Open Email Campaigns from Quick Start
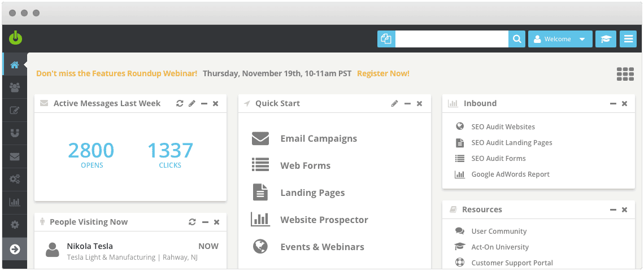Viewport: 644px width, 271px height. [318, 138]
